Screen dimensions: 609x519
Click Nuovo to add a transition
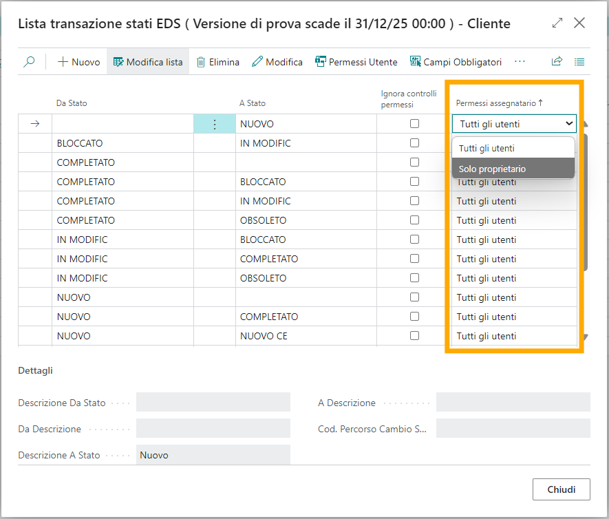pos(78,62)
